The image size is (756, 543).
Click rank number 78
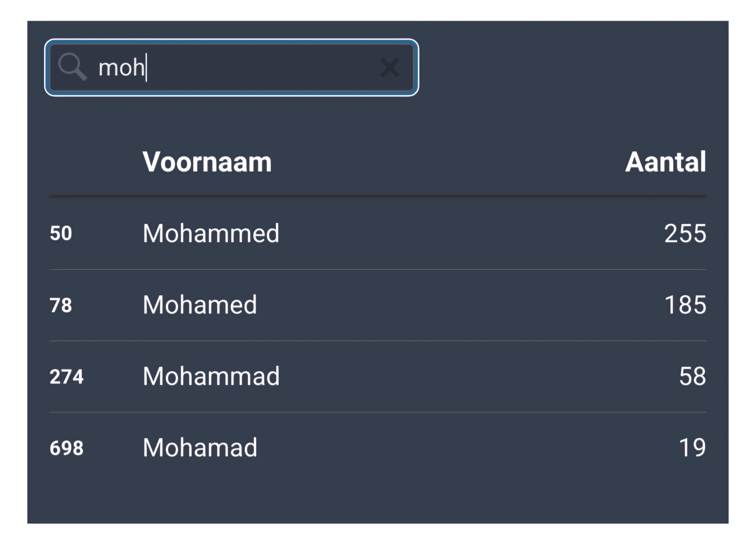pos(61,305)
